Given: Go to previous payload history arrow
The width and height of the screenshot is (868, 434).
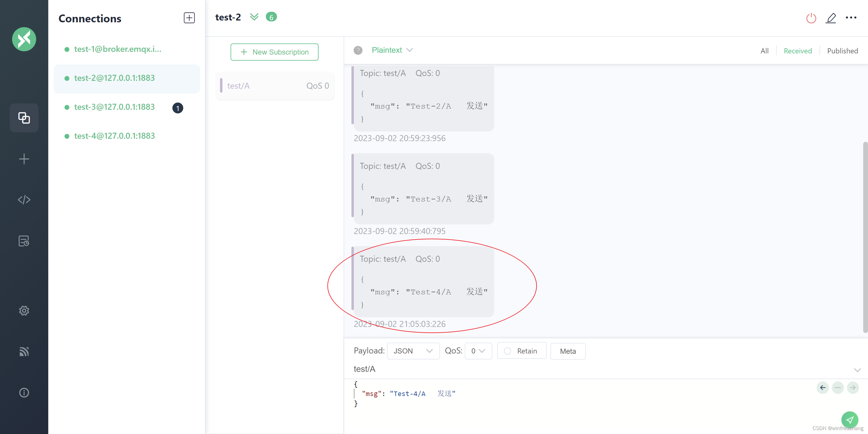Looking at the screenshot, I should 822,388.
